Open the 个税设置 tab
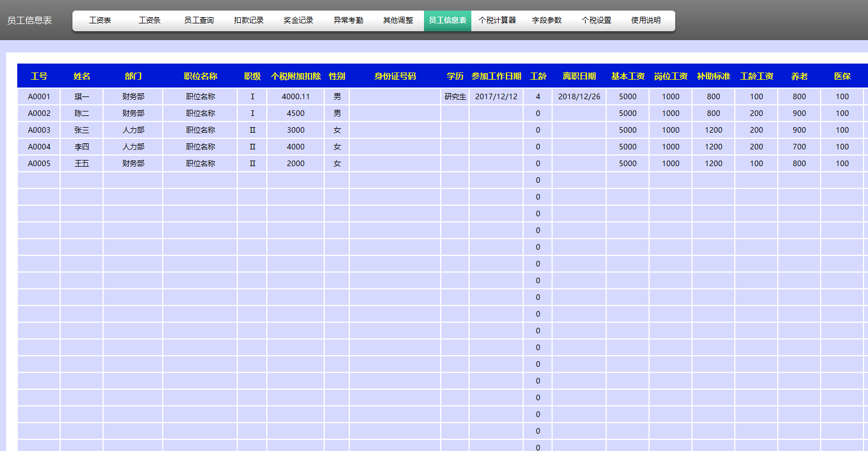This screenshot has height=451, width=868. (596, 21)
